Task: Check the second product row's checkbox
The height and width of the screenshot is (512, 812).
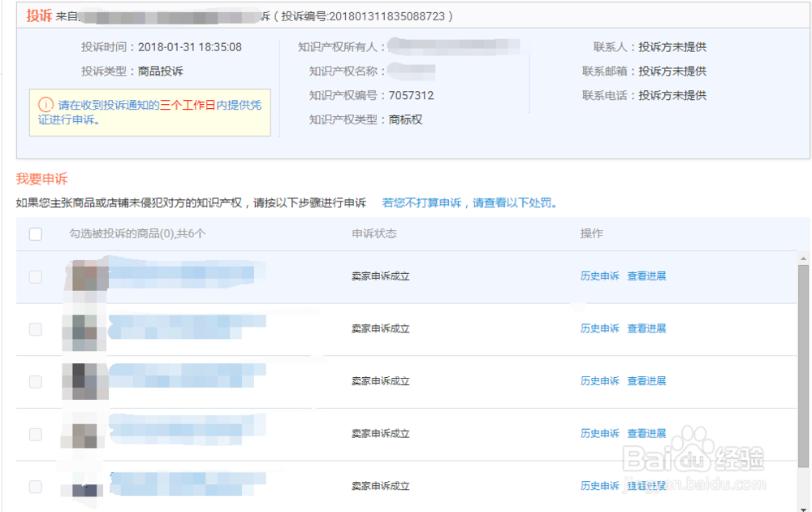Action: pyautogui.click(x=36, y=329)
